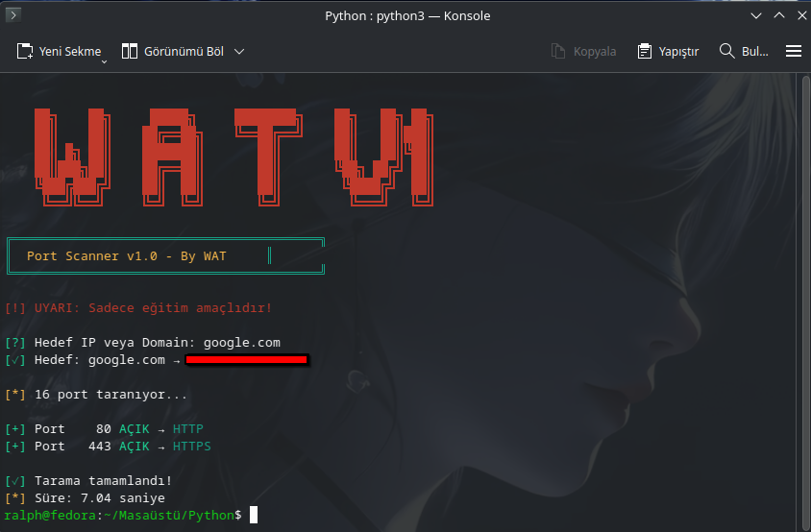Screen dimensions: 811x532
Task: Paste with the Yapıştır button
Action: (668, 51)
